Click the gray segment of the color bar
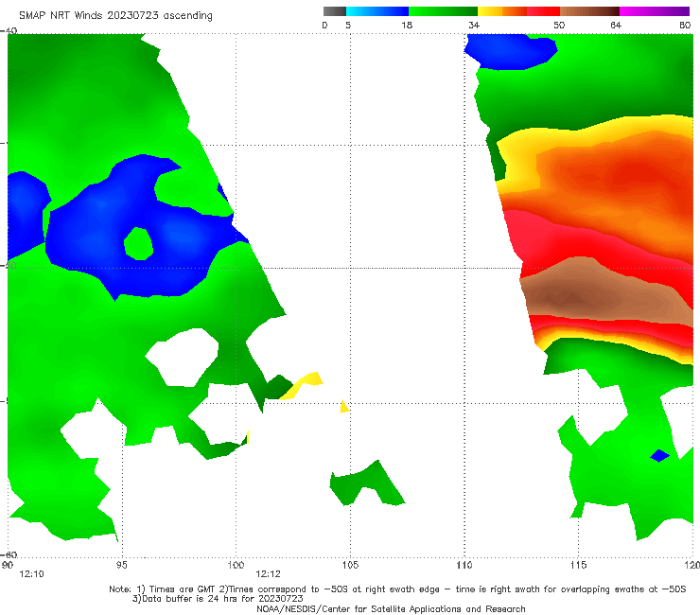700x615 pixels. [x=335, y=11]
